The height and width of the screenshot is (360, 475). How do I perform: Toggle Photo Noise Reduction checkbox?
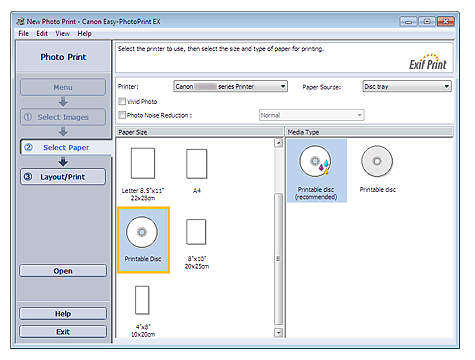(x=122, y=115)
